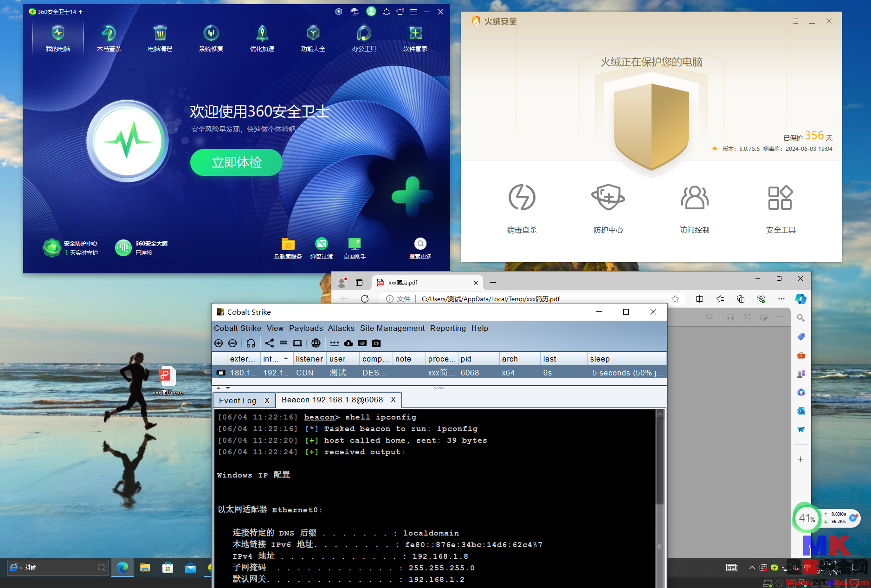Open 防护中心 in Huorong Security

click(x=608, y=209)
